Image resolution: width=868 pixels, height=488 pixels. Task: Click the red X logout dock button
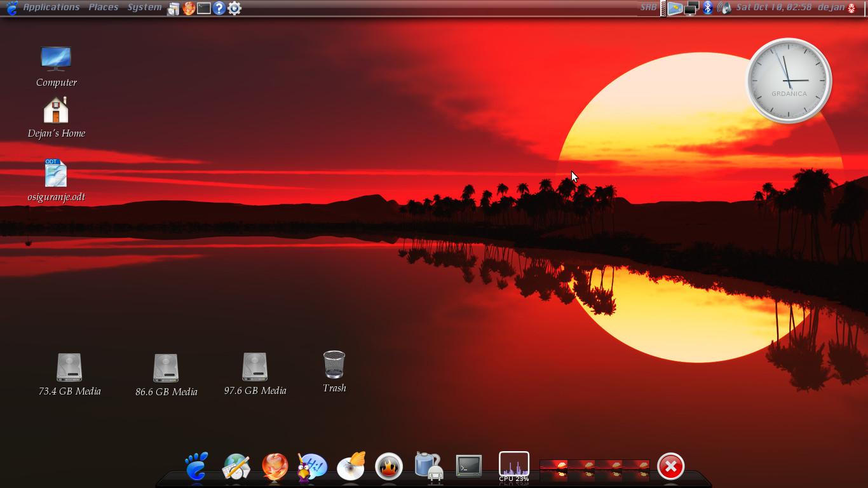click(x=670, y=466)
